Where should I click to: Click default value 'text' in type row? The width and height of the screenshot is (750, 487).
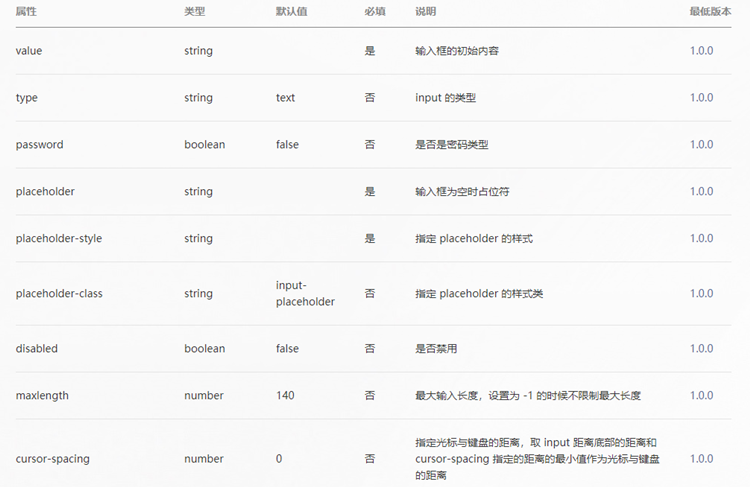285,98
